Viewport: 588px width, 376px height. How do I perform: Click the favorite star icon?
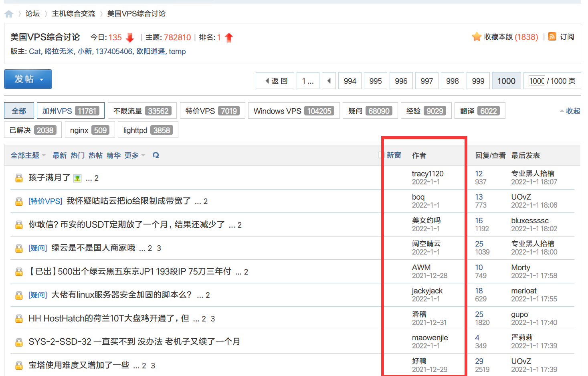pyautogui.click(x=477, y=37)
